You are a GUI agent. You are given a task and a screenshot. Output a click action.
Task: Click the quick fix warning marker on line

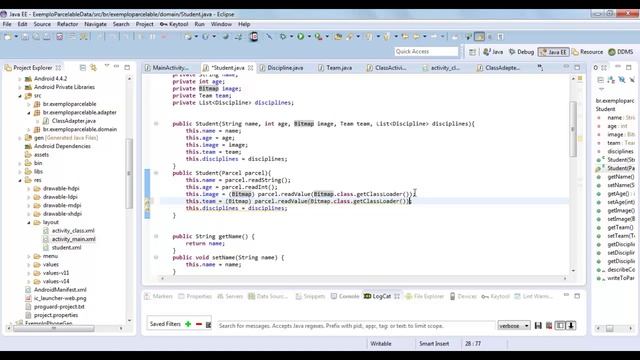pyautogui.click(x=148, y=202)
